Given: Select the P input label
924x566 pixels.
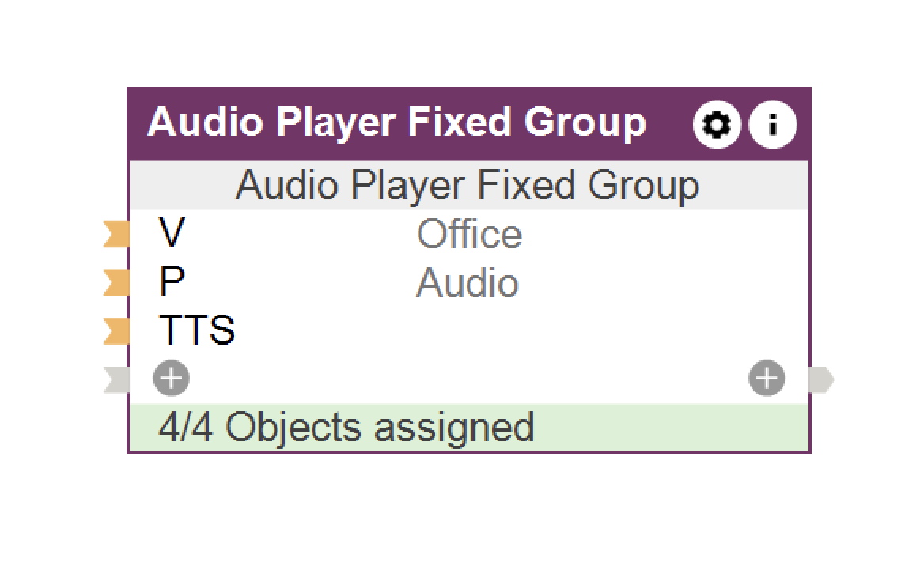Looking at the screenshot, I should tap(172, 282).
